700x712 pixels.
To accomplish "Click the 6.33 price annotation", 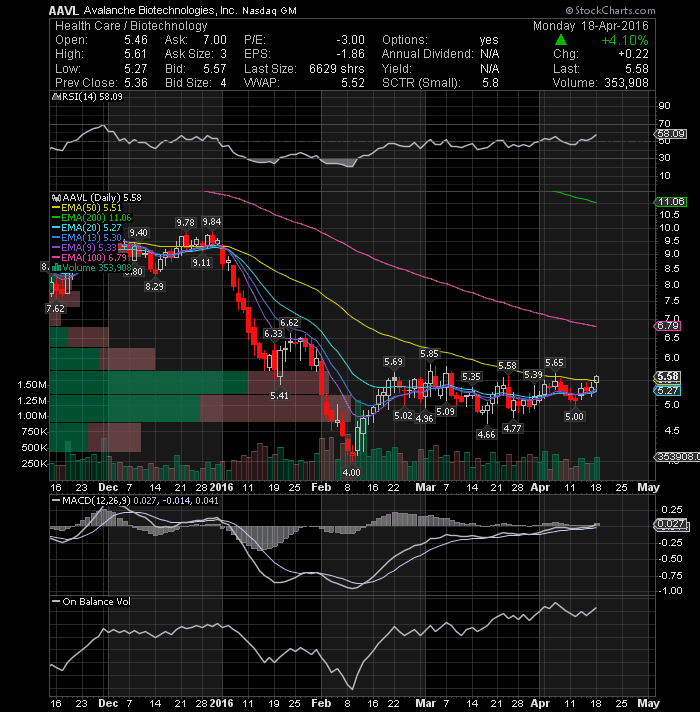I will click(x=273, y=334).
